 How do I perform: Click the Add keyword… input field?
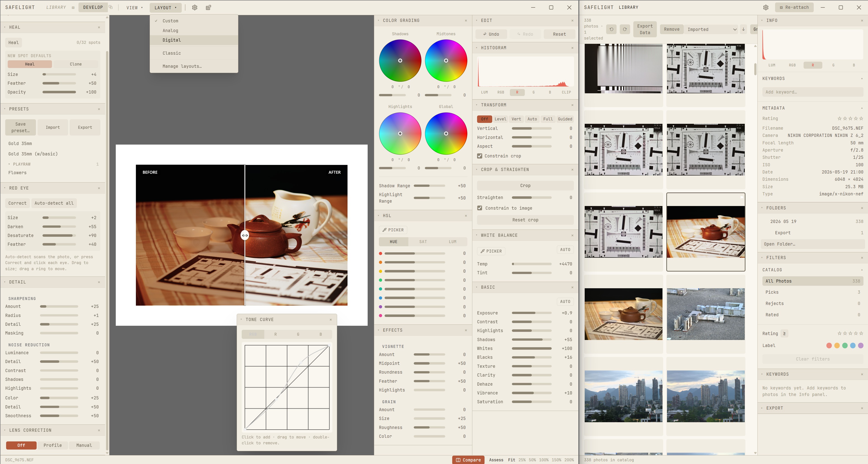click(812, 92)
